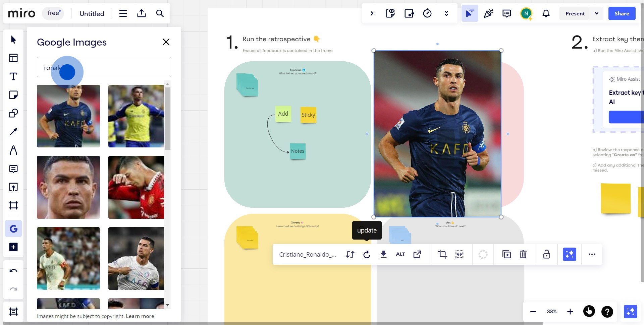Open the shapes tool
This screenshot has height=325, width=644.
click(x=13, y=113)
